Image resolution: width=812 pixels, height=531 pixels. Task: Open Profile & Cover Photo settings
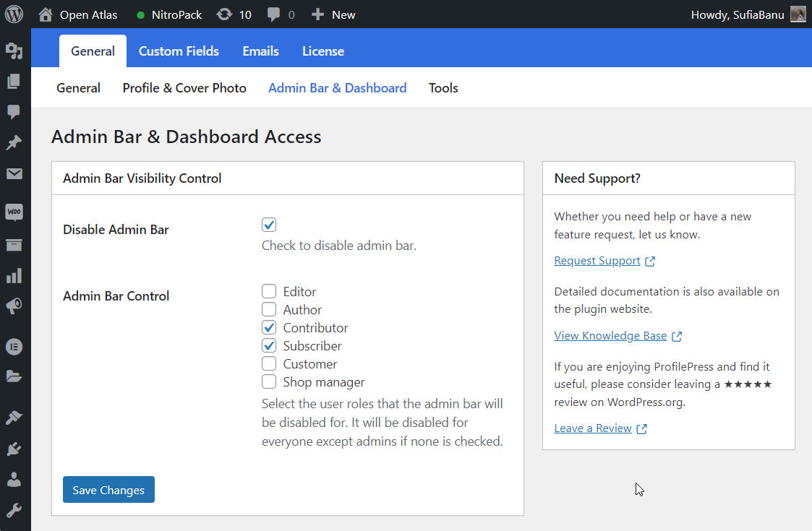pos(184,88)
